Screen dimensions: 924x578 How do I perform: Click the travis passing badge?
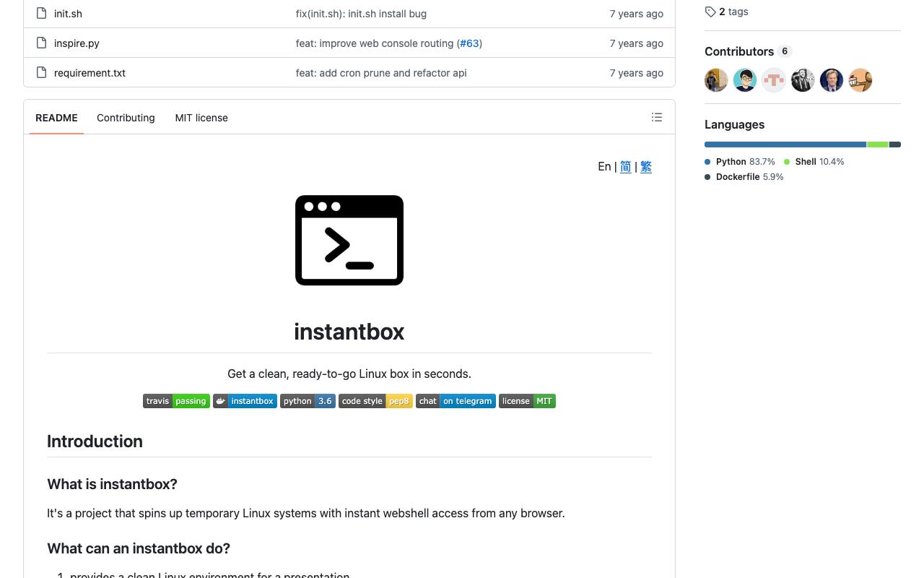click(176, 401)
